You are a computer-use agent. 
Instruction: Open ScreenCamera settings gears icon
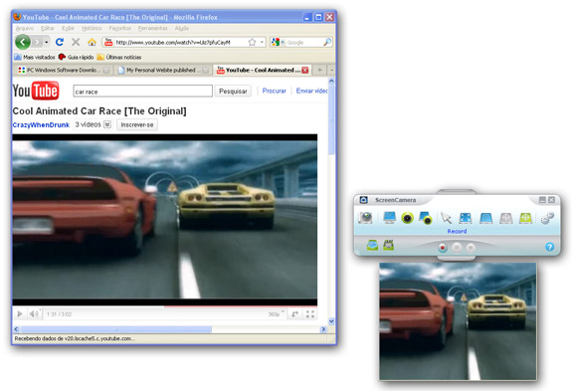547,218
